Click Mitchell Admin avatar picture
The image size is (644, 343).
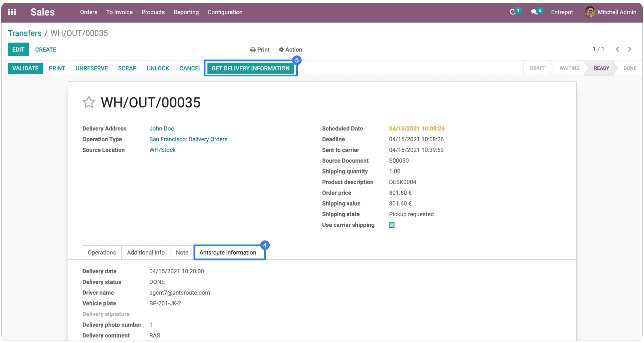click(x=590, y=12)
